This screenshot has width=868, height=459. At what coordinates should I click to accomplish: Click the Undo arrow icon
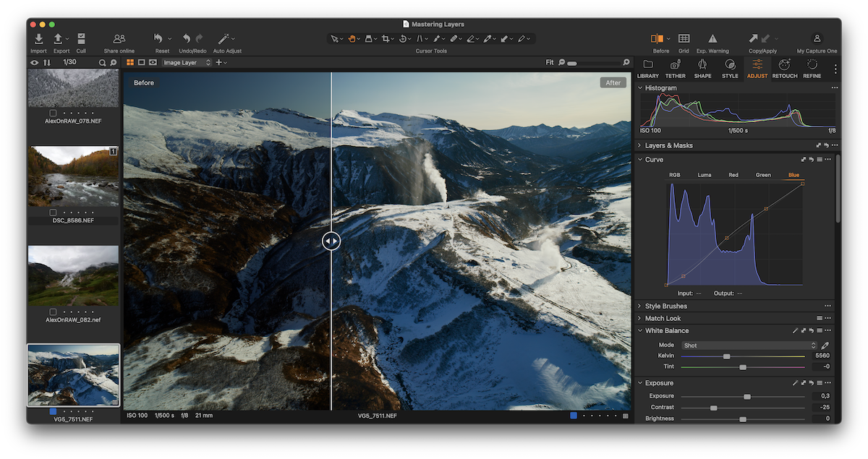click(x=187, y=39)
